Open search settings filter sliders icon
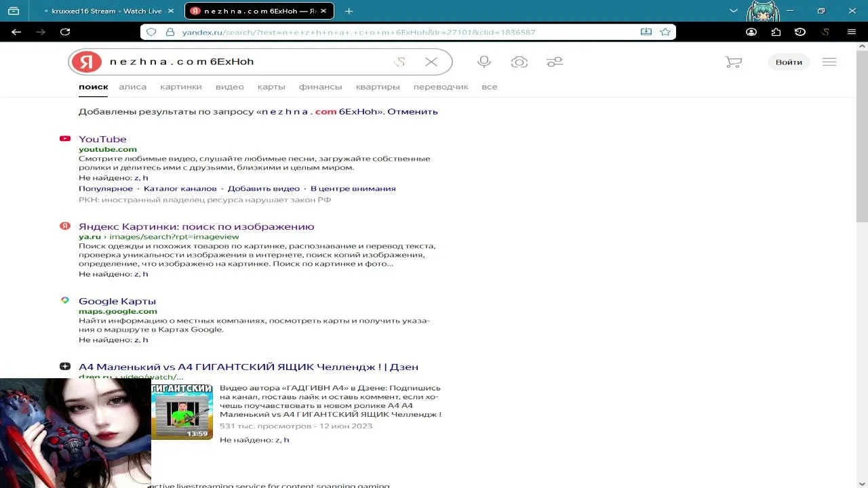 555,62
